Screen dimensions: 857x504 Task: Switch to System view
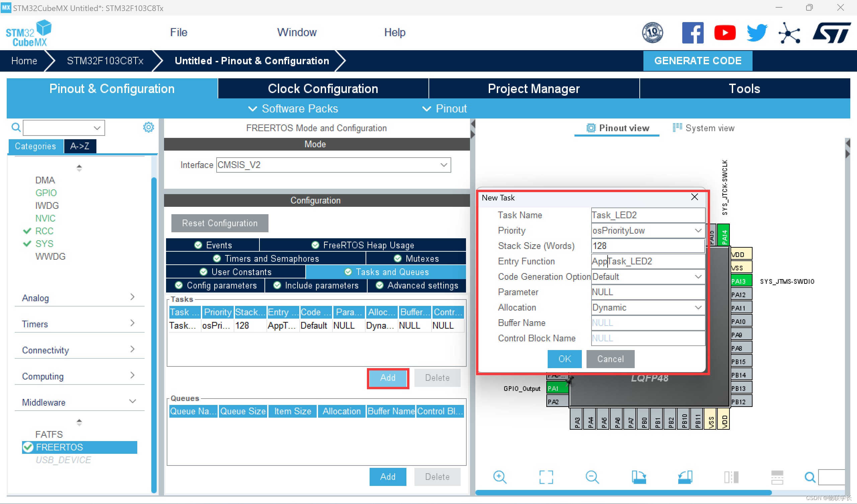pos(703,128)
